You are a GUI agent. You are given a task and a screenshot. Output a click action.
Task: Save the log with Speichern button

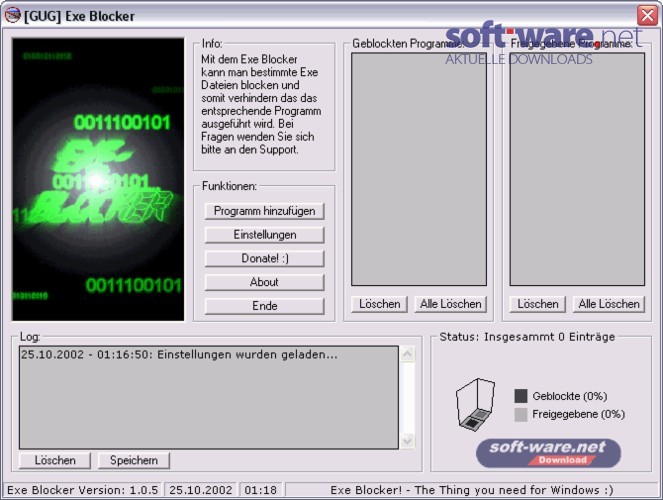[x=134, y=460]
